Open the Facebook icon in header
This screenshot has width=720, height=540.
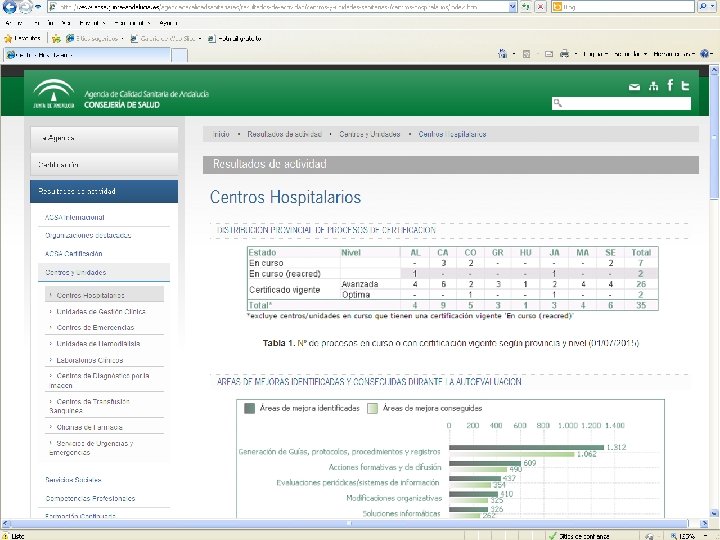[x=671, y=86]
